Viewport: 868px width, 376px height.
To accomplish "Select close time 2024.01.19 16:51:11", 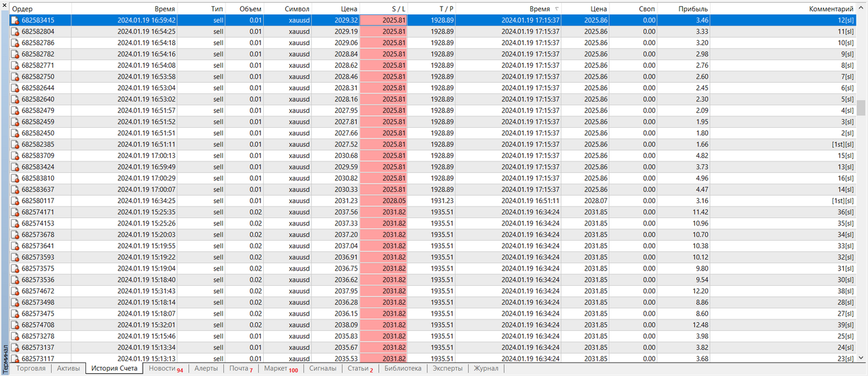I will pyautogui.click(x=530, y=201).
